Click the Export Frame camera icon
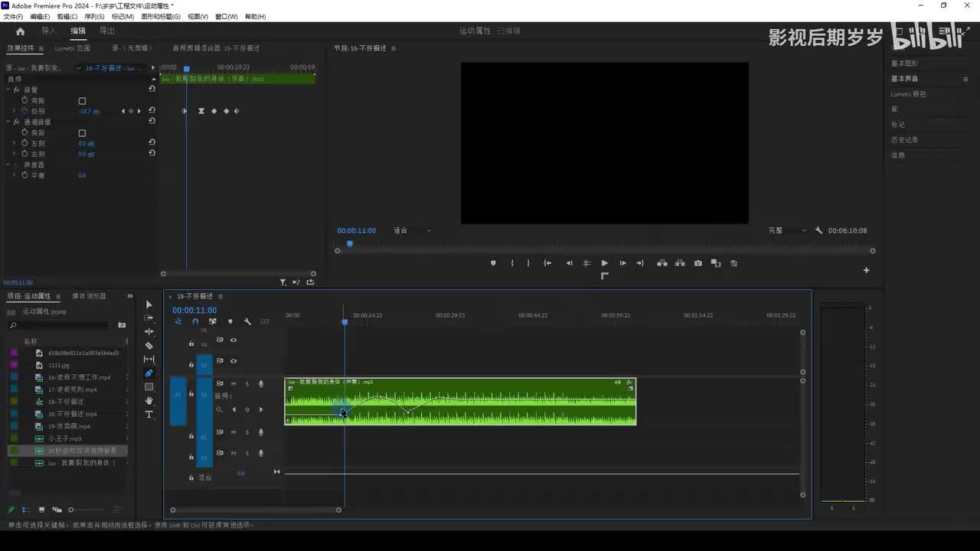The width and height of the screenshot is (980, 551). (697, 263)
